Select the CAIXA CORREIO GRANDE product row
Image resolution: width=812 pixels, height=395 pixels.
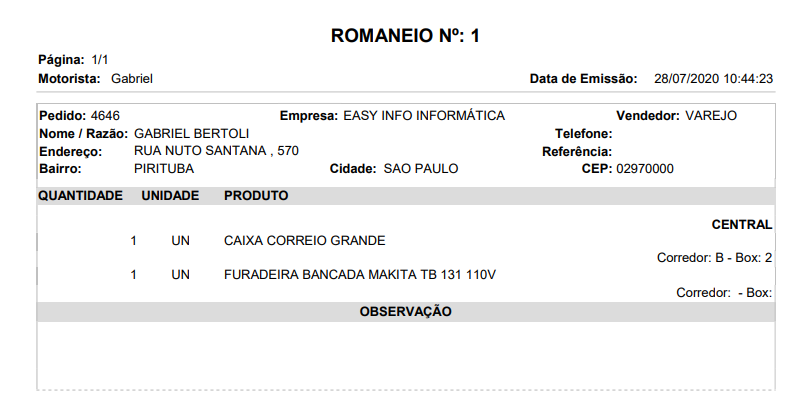click(x=406, y=241)
